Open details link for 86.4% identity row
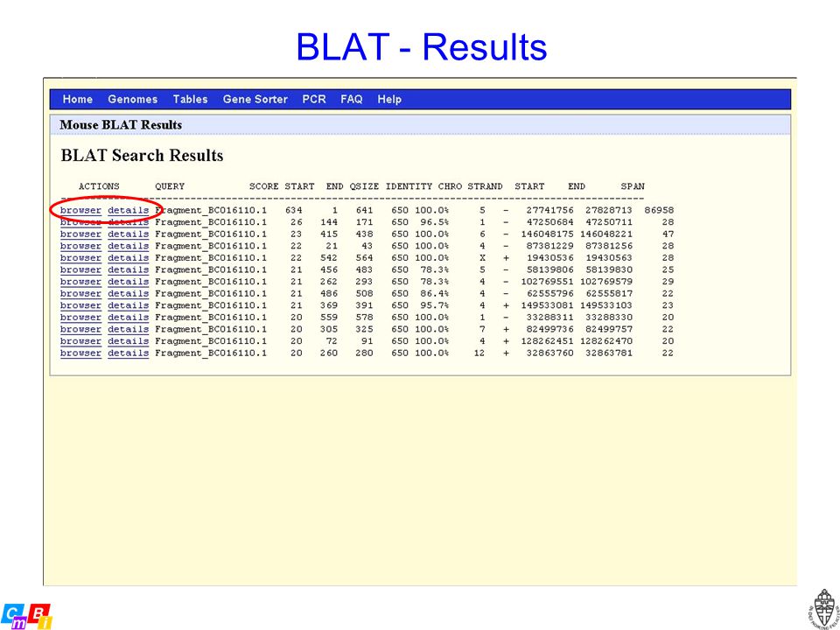840x630 pixels. [128, 294]
